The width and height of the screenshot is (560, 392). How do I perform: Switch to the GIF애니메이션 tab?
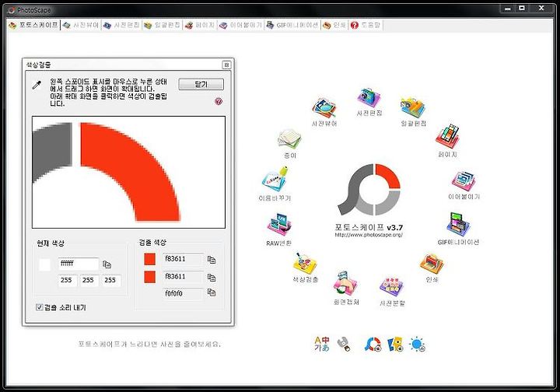pos(292,25)
